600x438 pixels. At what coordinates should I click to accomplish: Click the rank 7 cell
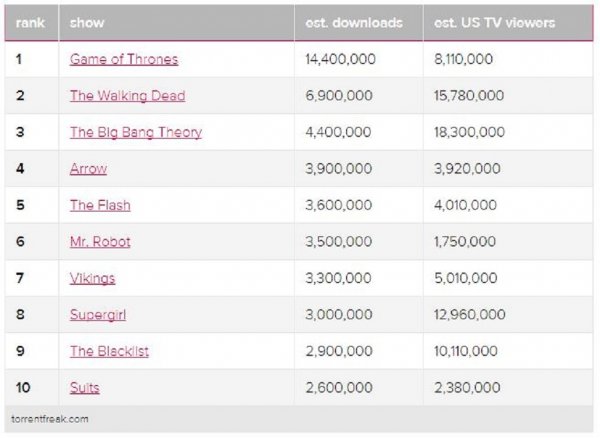(21, 278)
